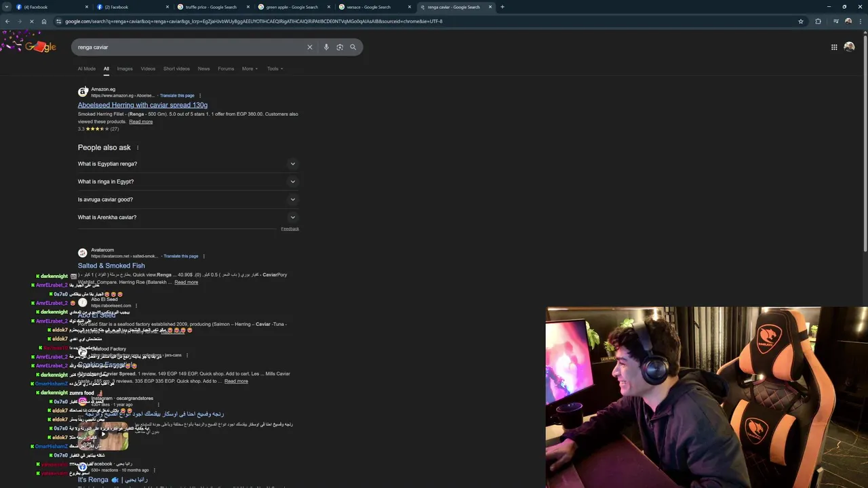Click the back navigation arrow
Image resolution: width=868 pixels, height=488 pixels.
(x=7, y=21)
